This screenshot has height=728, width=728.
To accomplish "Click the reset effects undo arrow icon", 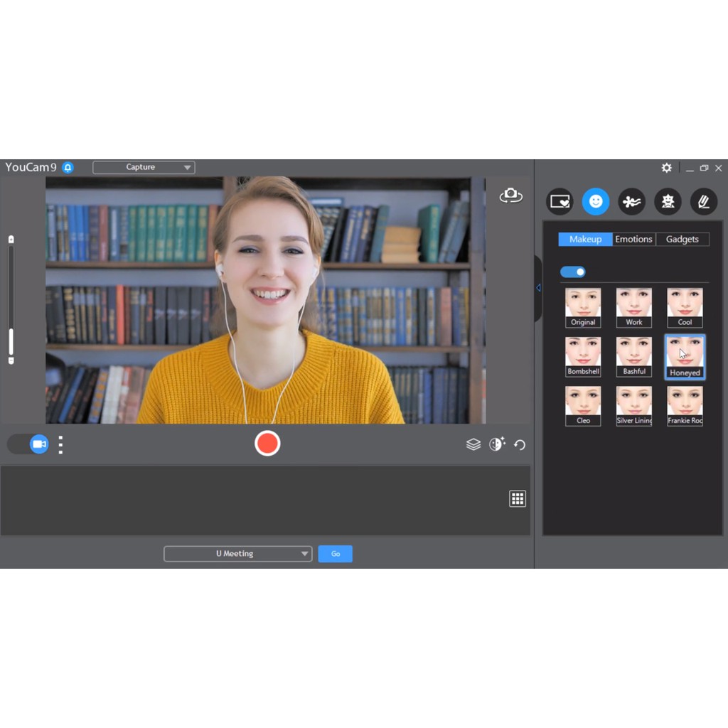I will pyautogui.click(x=520, y=444).
